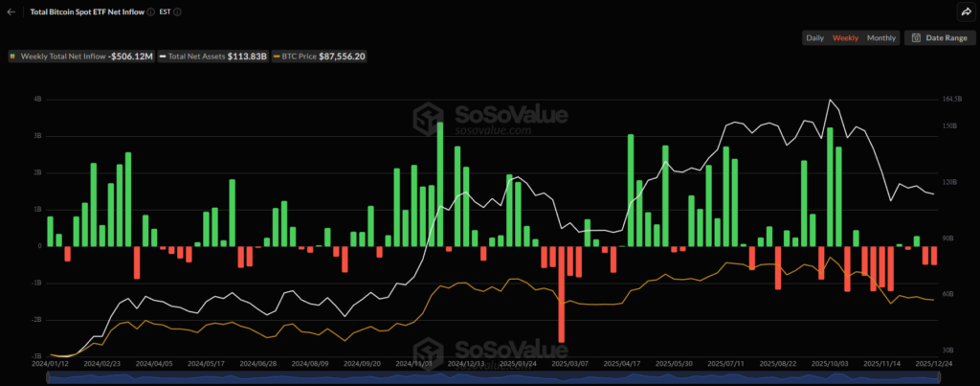Click the 2B left axis label
This screenshot has width=980, height=386.
click(x=37, y=172)
